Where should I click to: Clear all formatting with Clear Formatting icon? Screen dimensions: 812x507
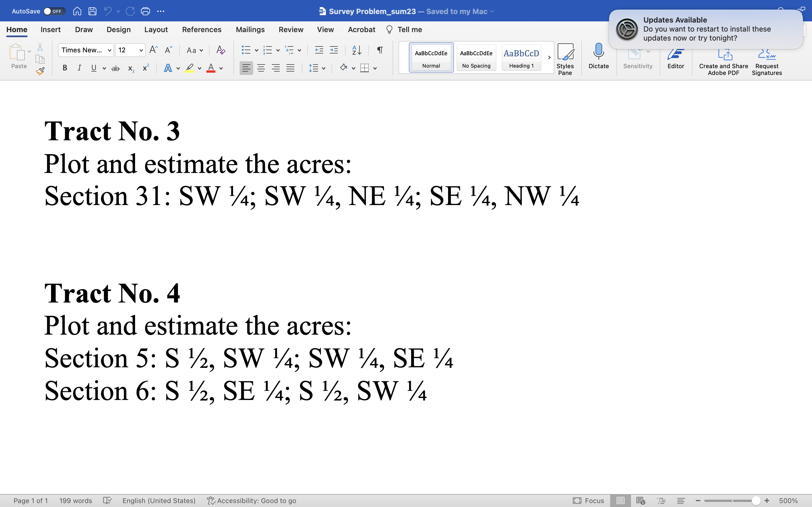tap(220, 50)
